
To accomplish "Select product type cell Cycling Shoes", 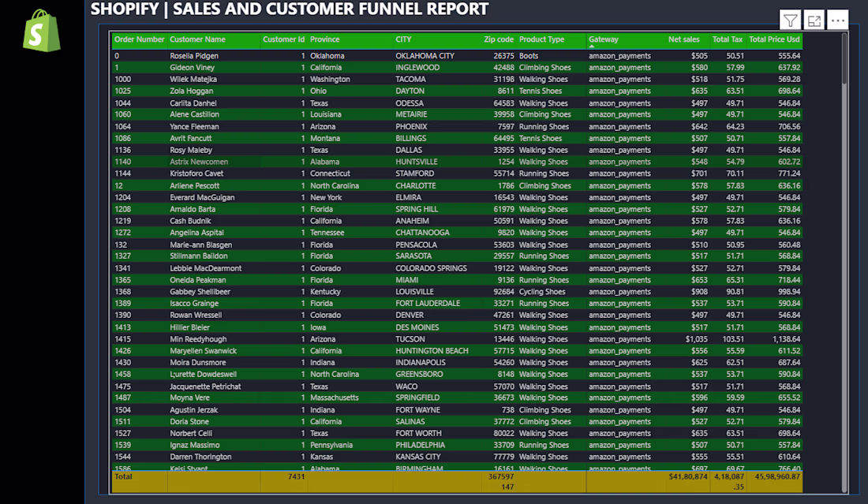I will point(542,292).
